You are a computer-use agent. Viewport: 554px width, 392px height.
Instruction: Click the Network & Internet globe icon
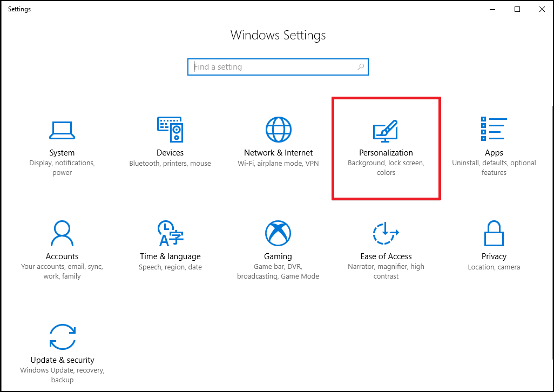pos(278,130)
